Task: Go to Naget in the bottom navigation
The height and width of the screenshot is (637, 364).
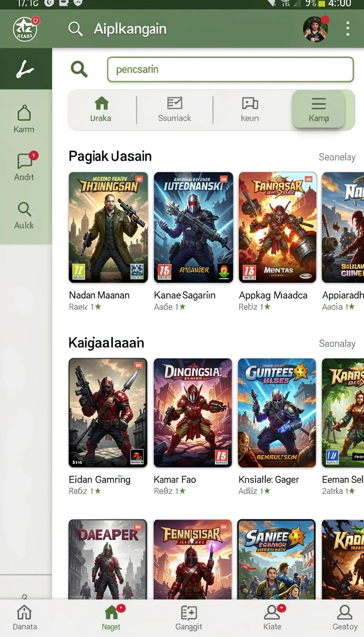Action: (x=111, y=618)
